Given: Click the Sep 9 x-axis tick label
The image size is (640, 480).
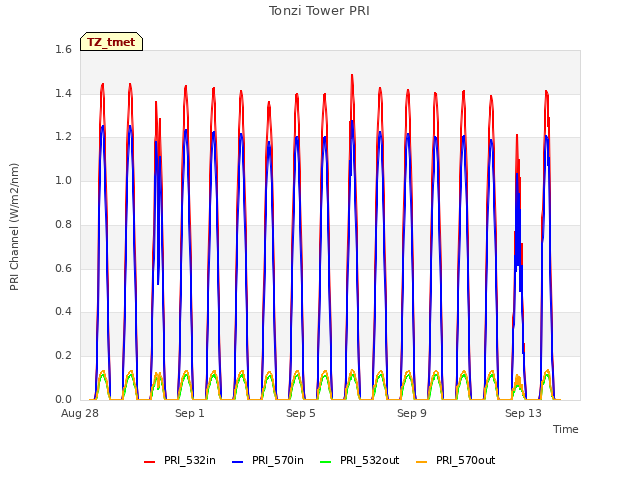Looking at the screenshot, I should click(412, 413).
